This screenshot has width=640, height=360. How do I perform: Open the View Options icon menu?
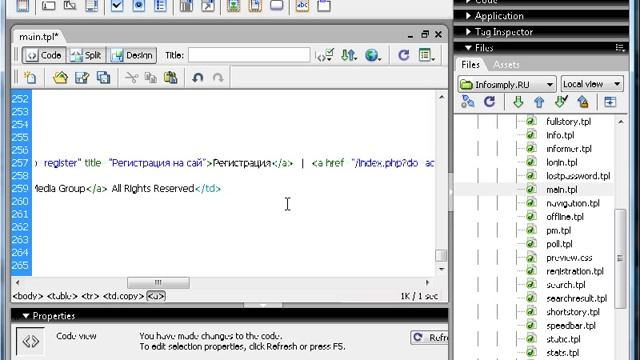427,55
